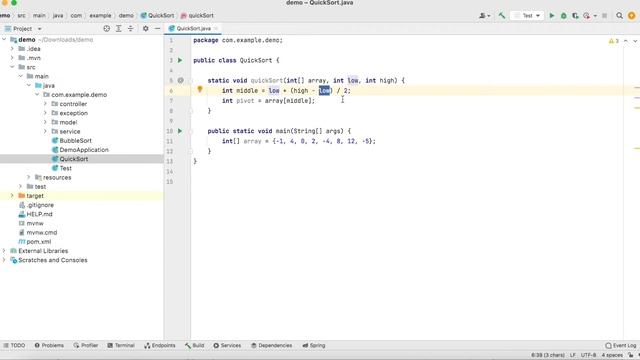The image size is (640, 360).
Task: Expand the service package
Action: tap(45, 131)
